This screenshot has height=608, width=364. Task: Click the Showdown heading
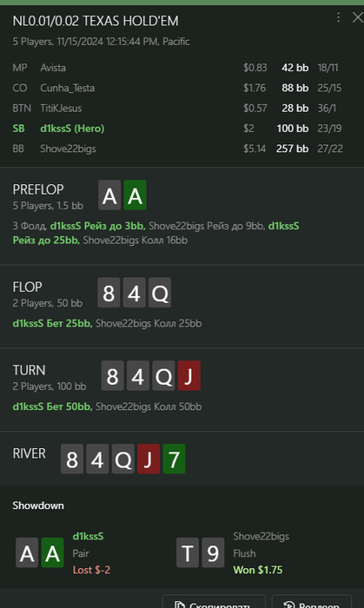38,506
